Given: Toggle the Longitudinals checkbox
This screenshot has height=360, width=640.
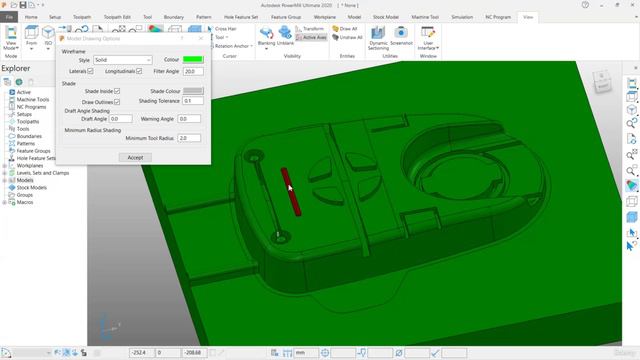Looking at the screenshot, I should coord(139,71).
